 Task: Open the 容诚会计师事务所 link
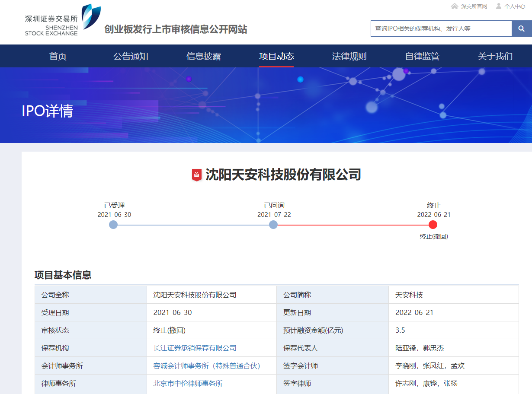pyautogui.click(x=207, y=366)
